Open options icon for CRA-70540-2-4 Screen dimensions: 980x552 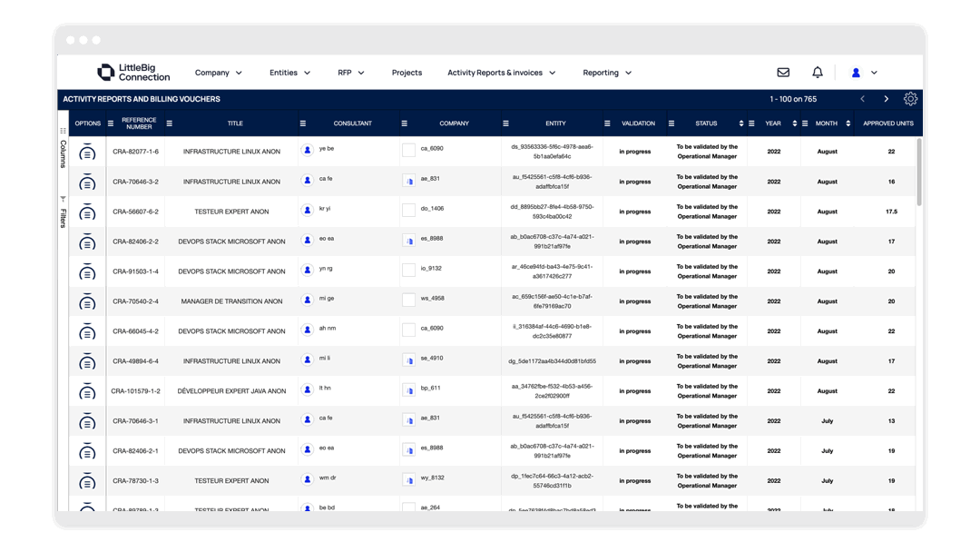[x=87, y=302]
